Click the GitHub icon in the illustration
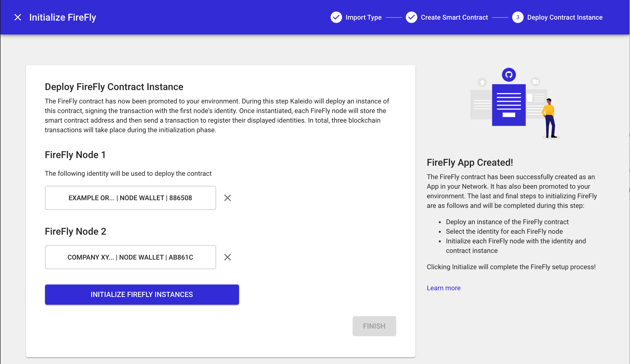Screen dimensions: 630x364 tap(509, 74)
